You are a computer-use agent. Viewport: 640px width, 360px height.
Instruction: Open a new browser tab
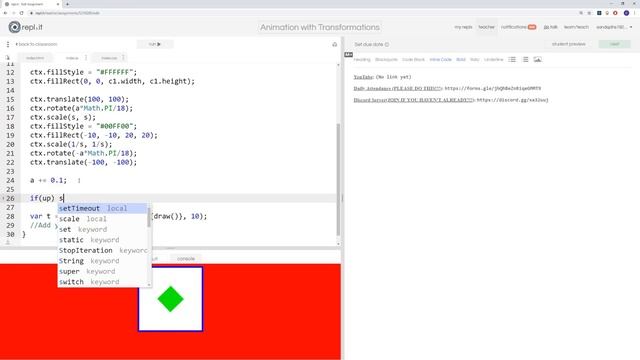(x=67, y=4)
